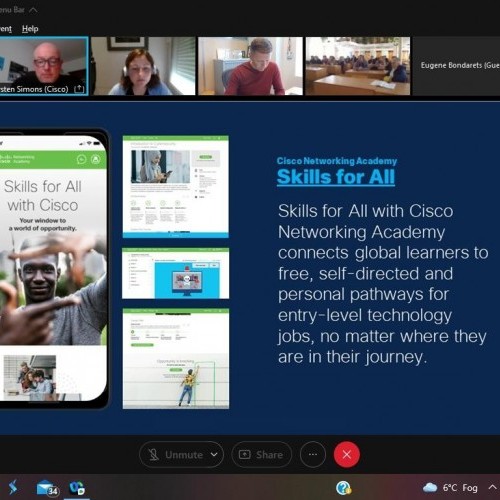Open the Mail app in the taskbar
This screenshot has width=500, height=500.
47,489
